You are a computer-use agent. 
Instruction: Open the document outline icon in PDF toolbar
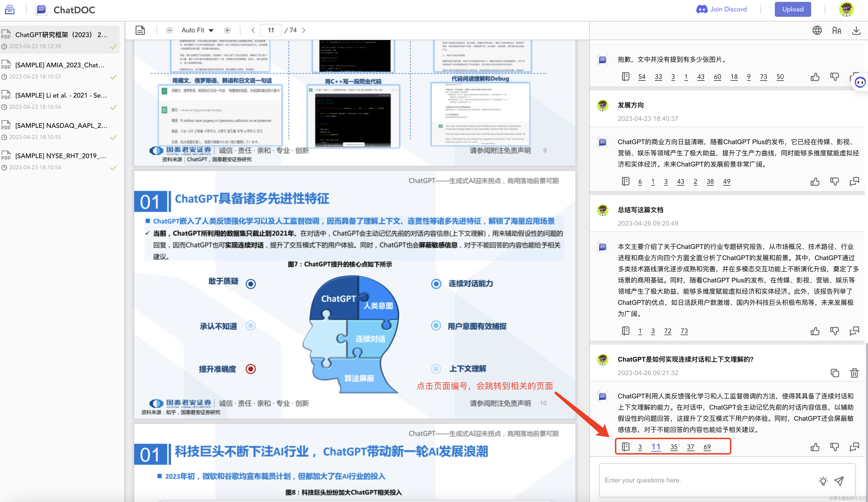(x=140, y=30)
